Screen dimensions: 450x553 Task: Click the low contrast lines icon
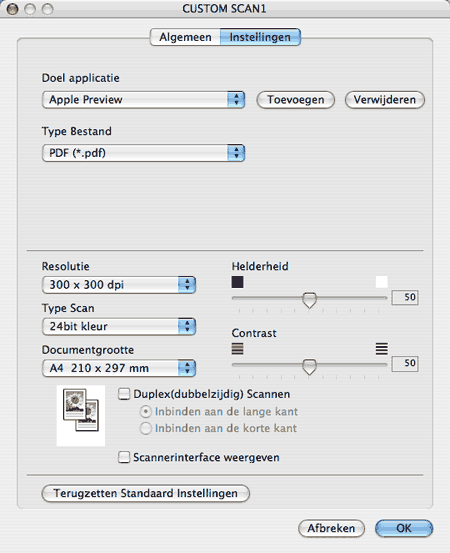pyautogui.click(x=237, y=349)
